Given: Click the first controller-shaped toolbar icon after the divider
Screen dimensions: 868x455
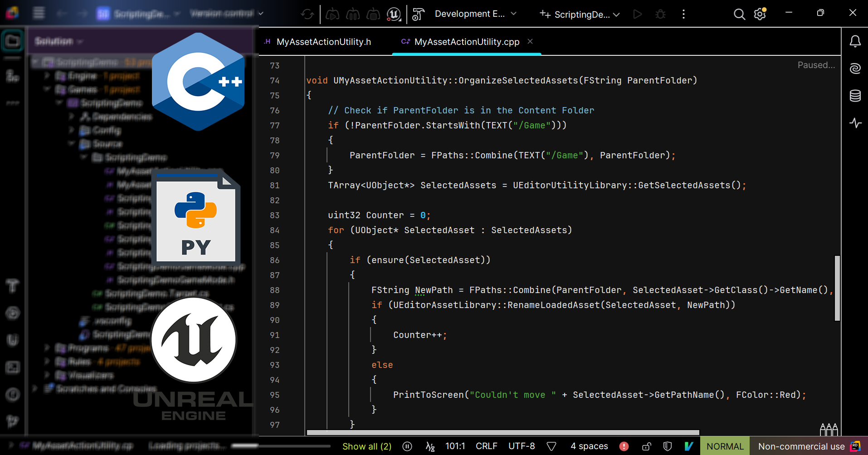Looking at the screenshot, I should (x=332, y=14).
